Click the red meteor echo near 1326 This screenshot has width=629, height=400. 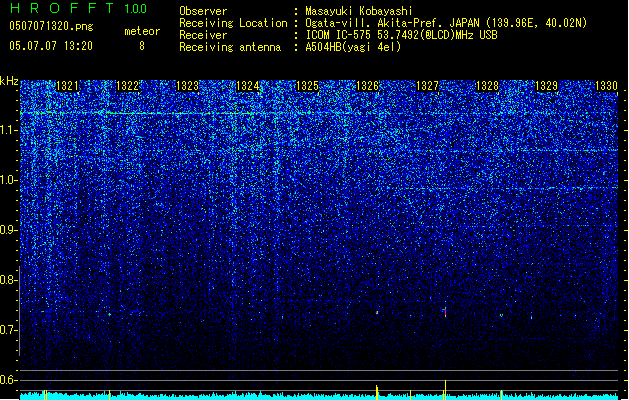pyautogui.click(x=377, y=312)
